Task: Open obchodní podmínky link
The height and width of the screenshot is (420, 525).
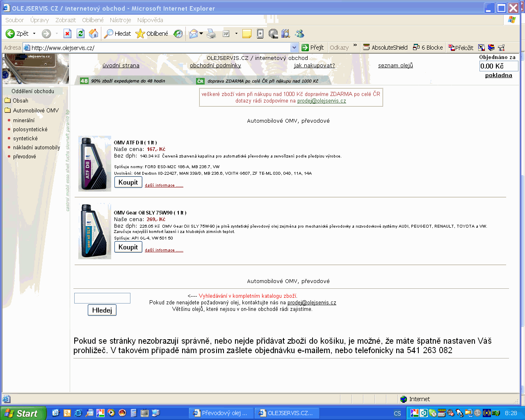Action: tap(215, 66)
